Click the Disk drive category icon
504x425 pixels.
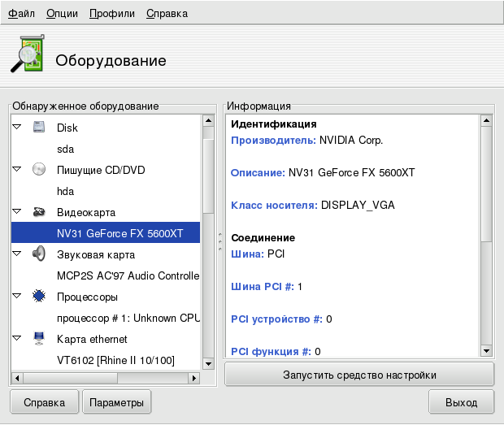39,127
